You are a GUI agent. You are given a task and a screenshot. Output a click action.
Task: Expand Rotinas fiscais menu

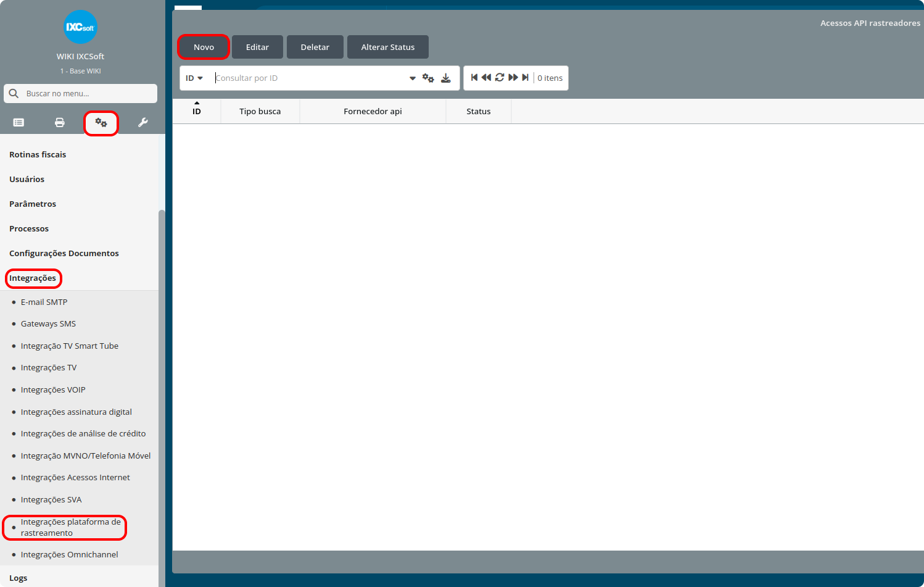coord(38,155)
